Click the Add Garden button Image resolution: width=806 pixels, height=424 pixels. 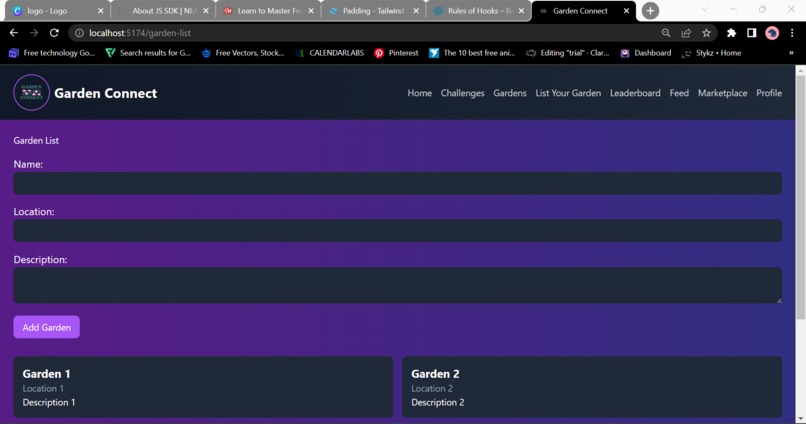click(x=46, y=327)
